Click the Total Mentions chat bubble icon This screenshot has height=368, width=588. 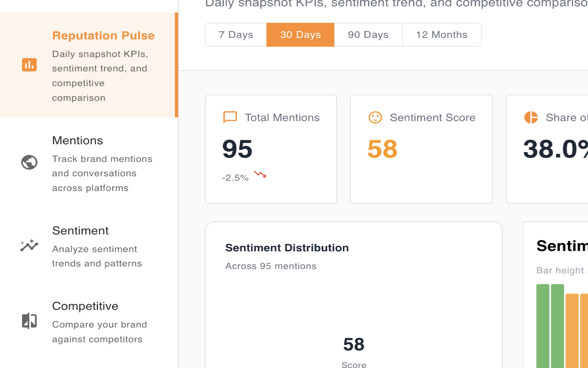(230, 117)
